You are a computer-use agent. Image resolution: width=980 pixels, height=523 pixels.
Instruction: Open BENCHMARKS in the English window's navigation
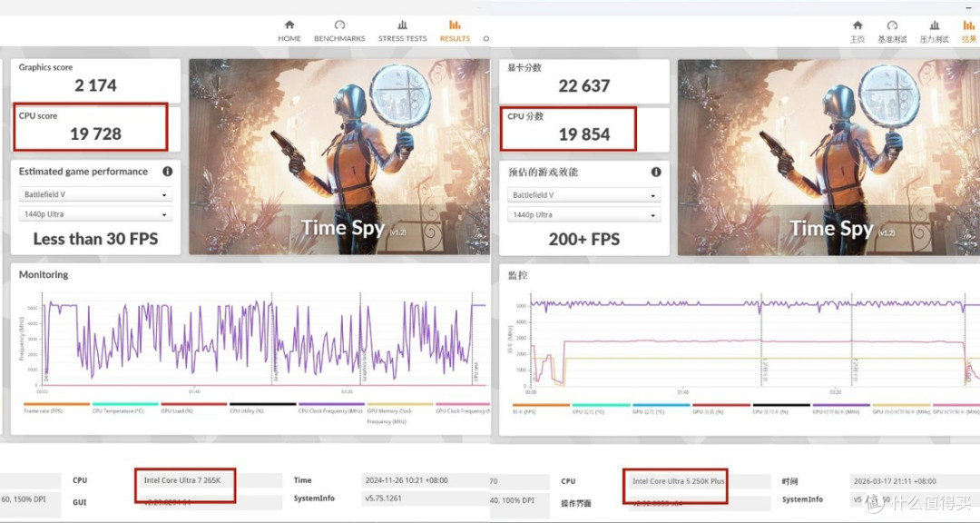(339, 31)
